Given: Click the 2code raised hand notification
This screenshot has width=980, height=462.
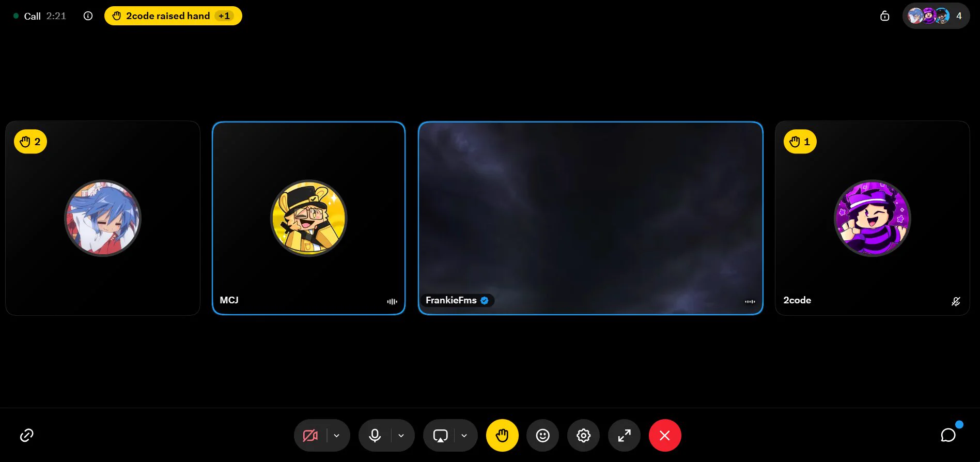Looking at the screenshot, I should point(173,16).
